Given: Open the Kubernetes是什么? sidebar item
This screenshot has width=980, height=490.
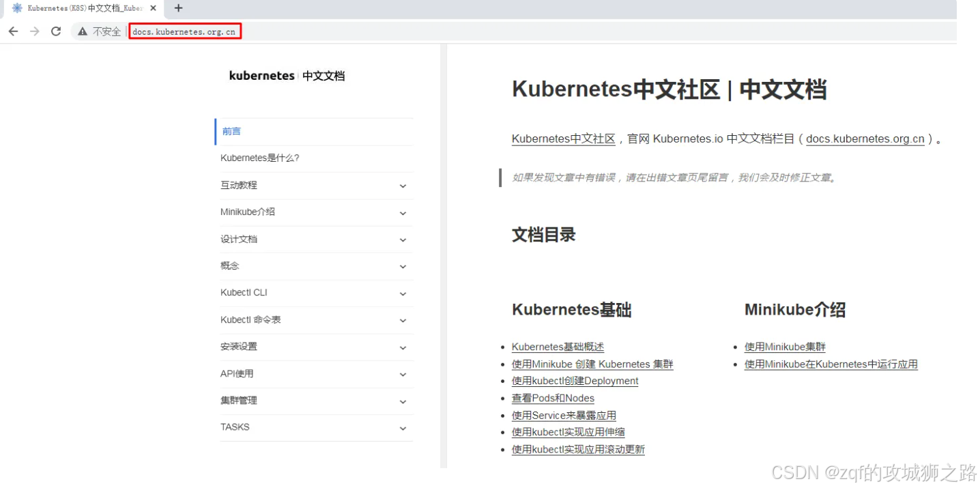Looking at the screenshot, I should 260,158.
